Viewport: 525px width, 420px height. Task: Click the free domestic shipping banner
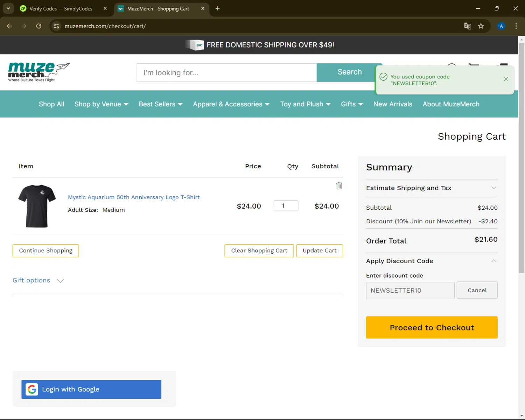pos(259,45)
